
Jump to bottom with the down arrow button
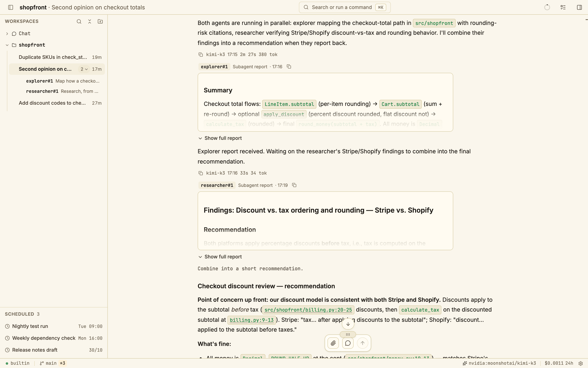coord(348,324)
